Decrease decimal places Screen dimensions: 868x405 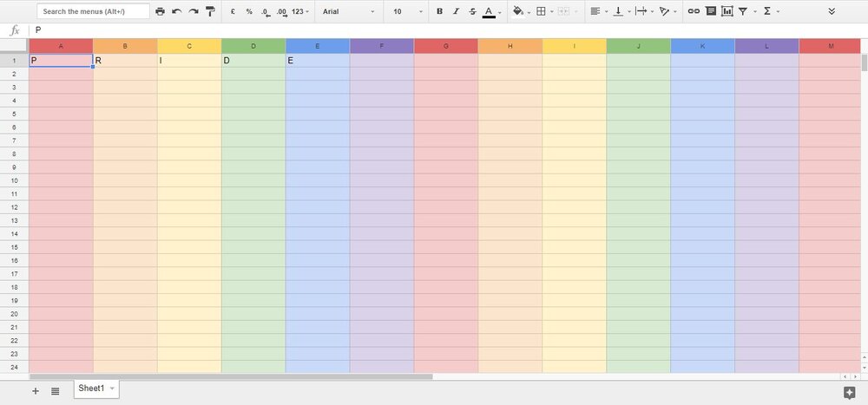click(x=266, y=11)
